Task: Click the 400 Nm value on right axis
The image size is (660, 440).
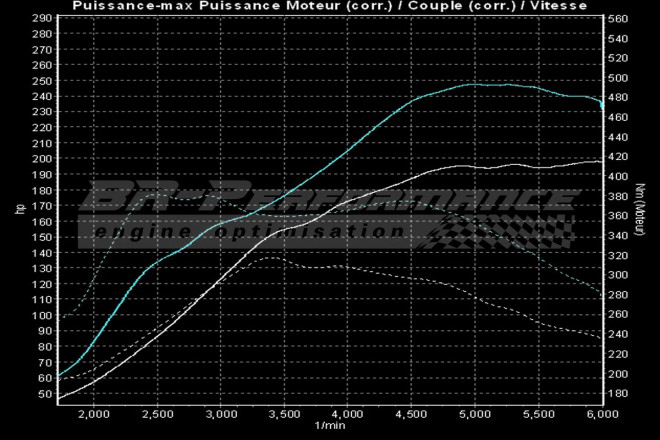Action: tap(617, 176)
